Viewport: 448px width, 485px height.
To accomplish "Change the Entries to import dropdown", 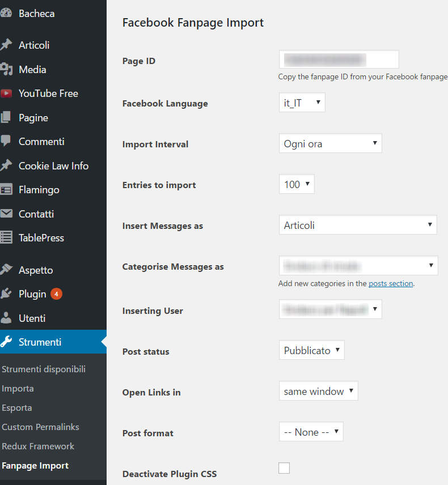I will point(297,184).
